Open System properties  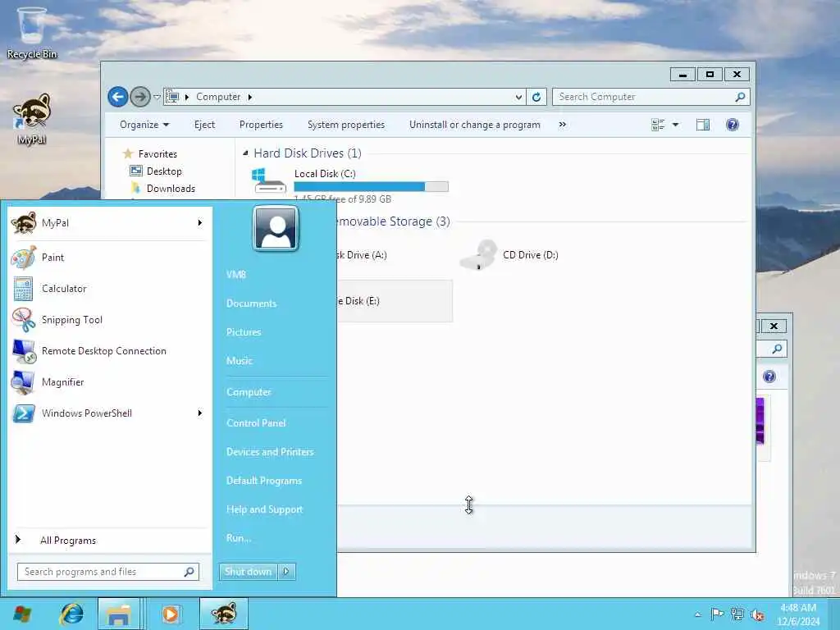click(x=346, y=125)
